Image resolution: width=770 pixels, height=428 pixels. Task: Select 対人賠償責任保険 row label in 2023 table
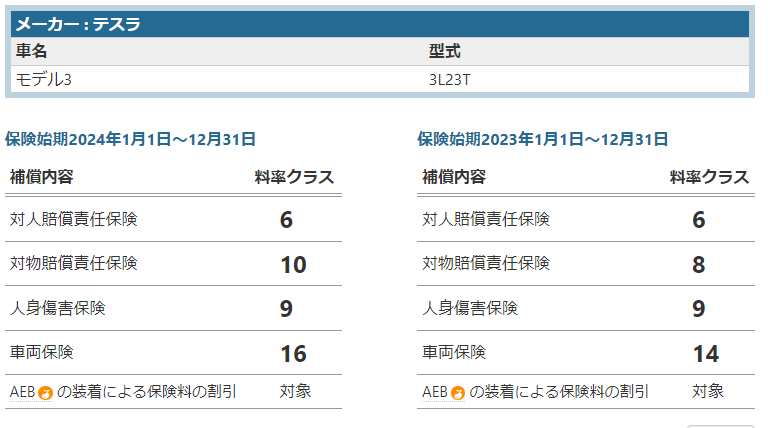coord(486,219)
